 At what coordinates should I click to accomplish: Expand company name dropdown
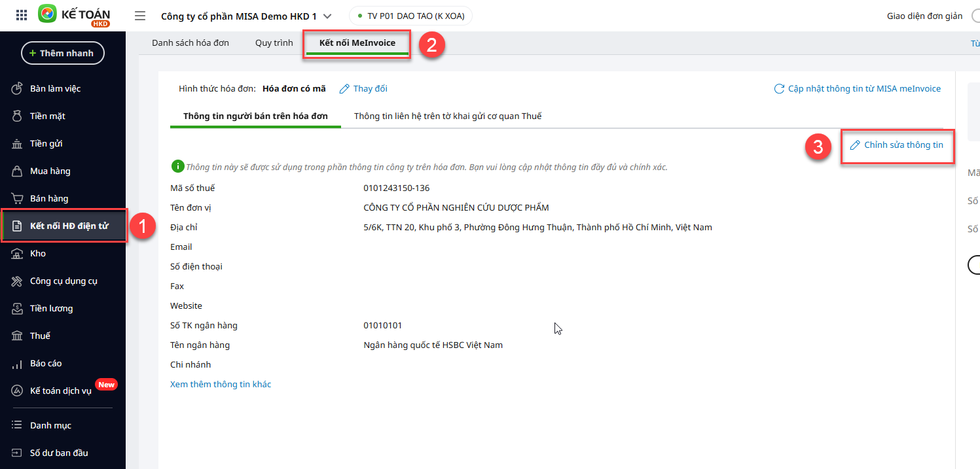point(327,16)
